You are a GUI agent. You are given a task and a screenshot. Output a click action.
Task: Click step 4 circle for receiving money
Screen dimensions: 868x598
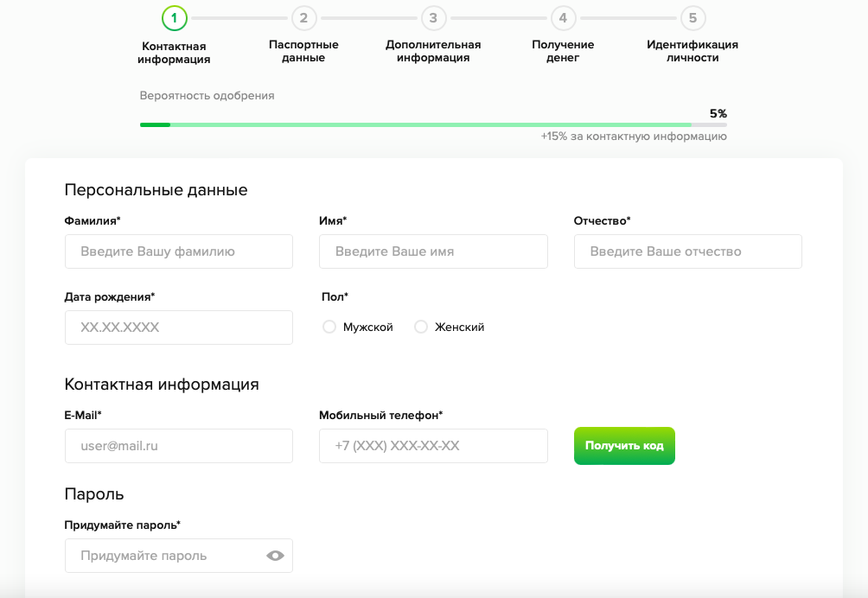563,17
